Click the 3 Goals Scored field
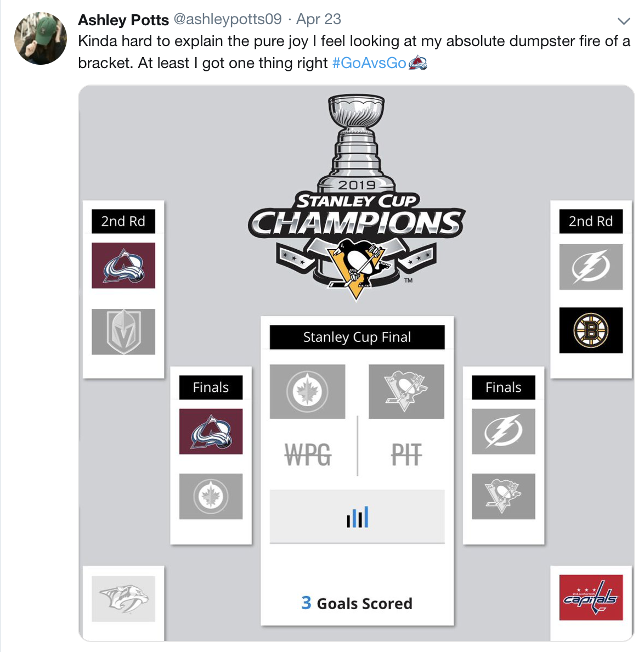This screenshot has width=644, height=652. 357,603
